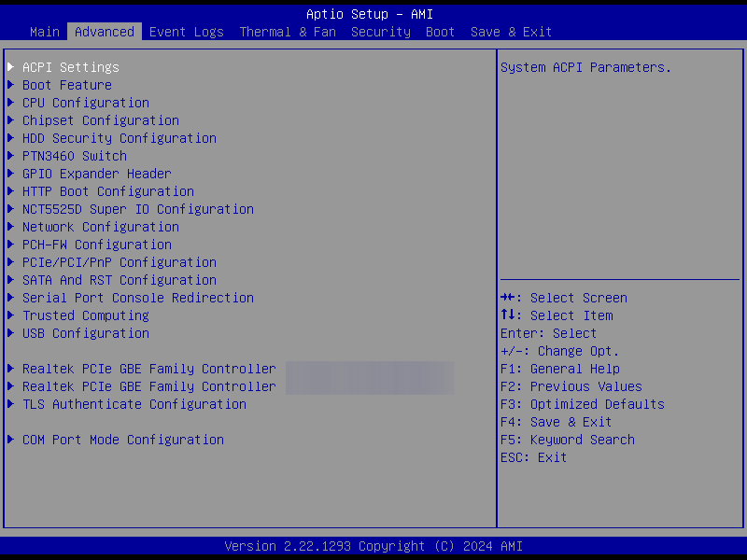This screenshot has width=747, height=560.
Task: Select the Security tab
Action: point(381,32)
